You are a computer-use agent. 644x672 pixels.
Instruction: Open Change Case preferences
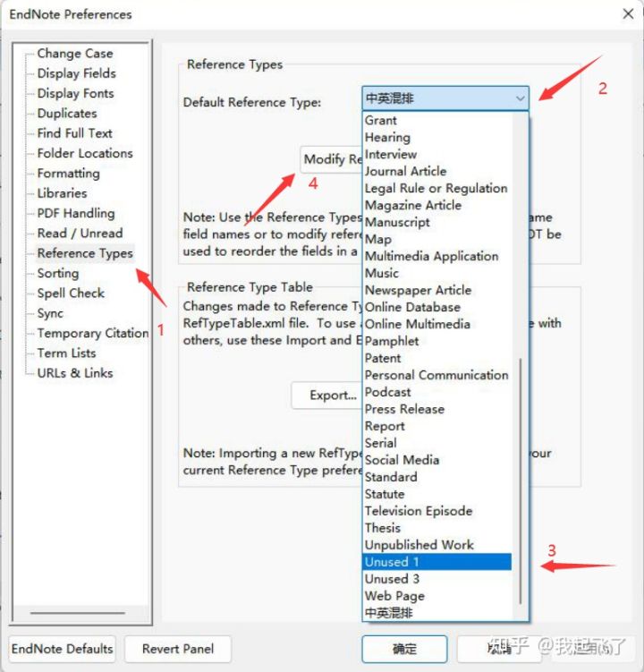[75, 54]
